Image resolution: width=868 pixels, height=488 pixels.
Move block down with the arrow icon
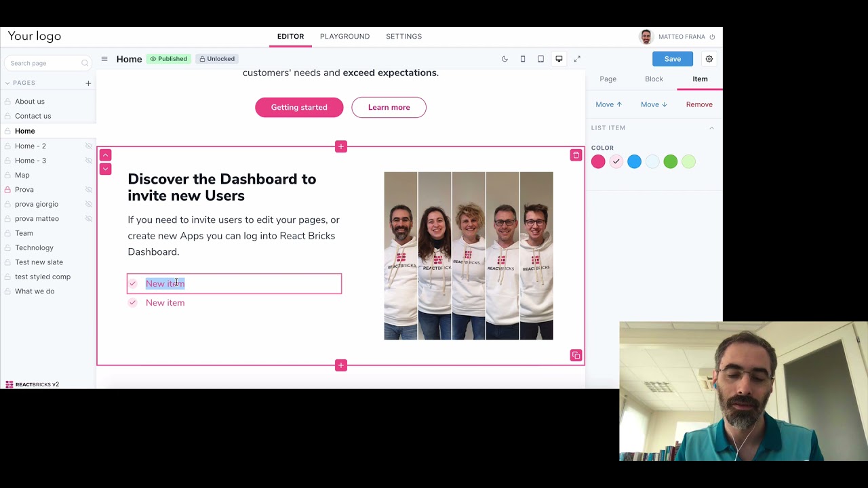[105, 169]
